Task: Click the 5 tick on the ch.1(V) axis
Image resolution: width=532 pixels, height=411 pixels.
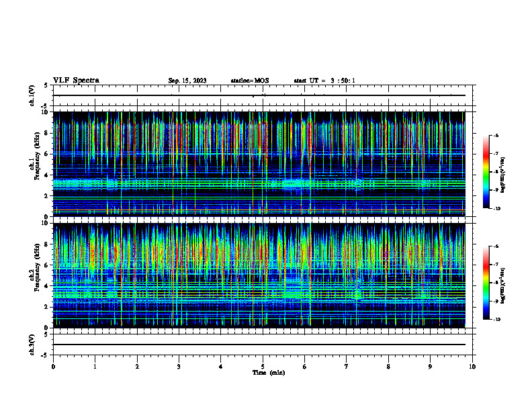Action: click(x=47, y=85)
